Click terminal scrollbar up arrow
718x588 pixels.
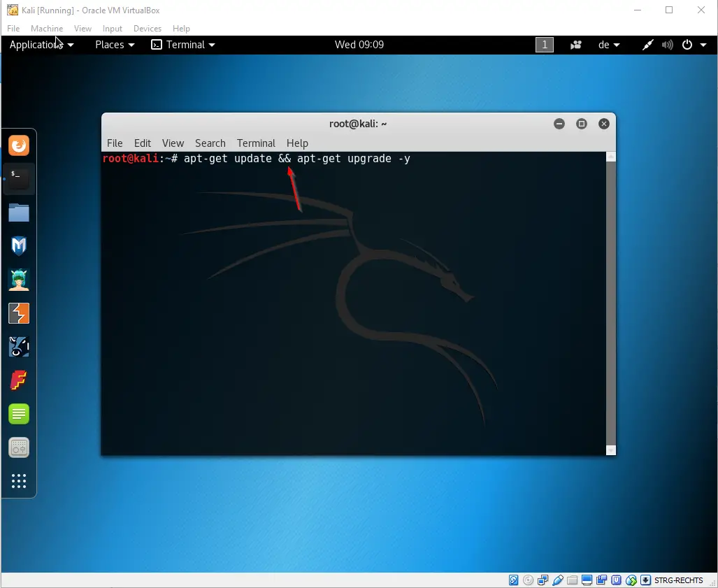click(x=611, y=157)
